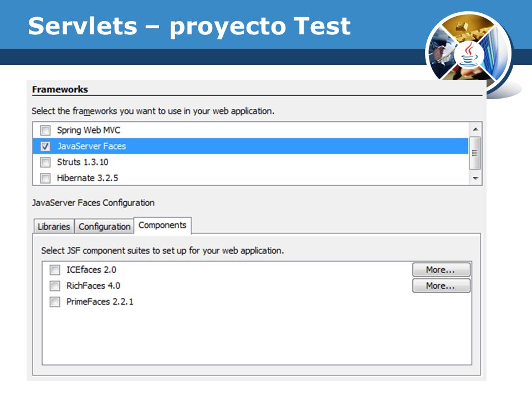Click the RichFaces 4.0 label text
This screenshot has height=399, width=532.
[93, 286]
